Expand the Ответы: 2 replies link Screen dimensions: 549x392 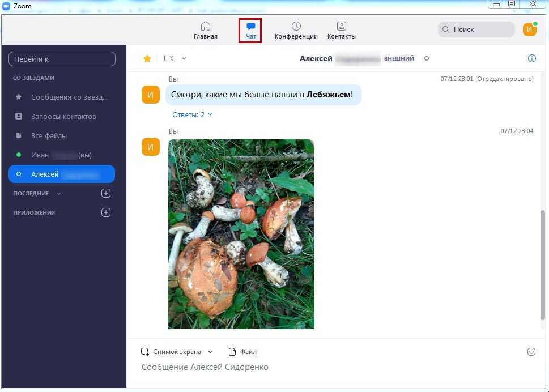click(192, 114)
